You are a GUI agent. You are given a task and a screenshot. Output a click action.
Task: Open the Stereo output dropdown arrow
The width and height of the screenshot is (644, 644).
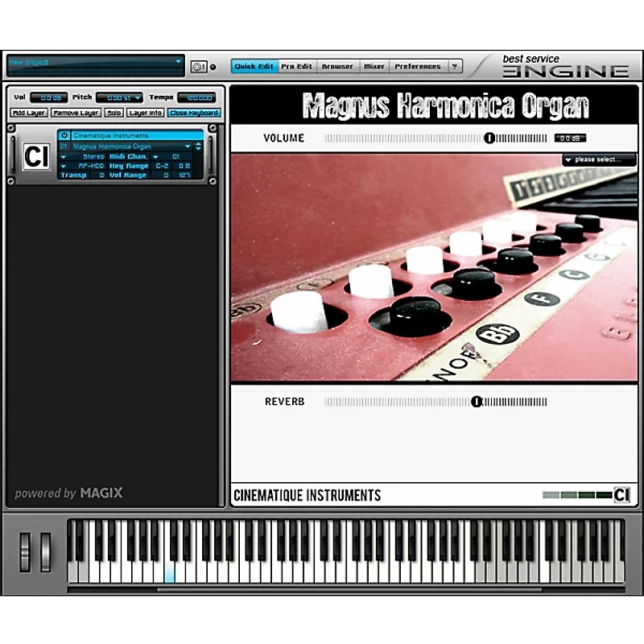[x=64, y=157]
